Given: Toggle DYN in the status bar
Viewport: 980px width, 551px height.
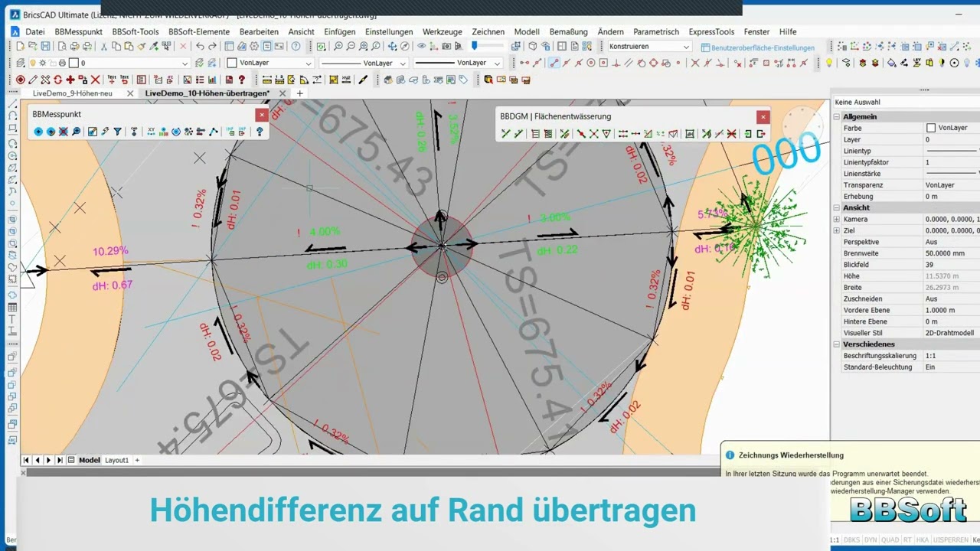Looking at the screenshot, I should click(x=871, y=540).
